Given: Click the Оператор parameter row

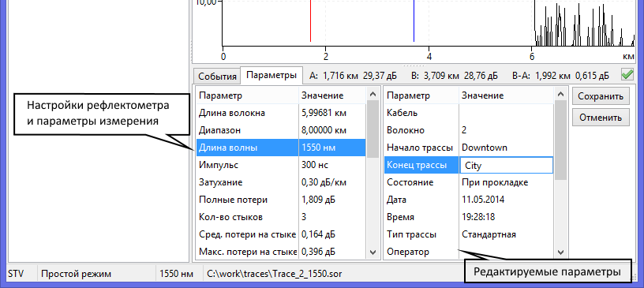Looking at the screenshot, I should tap(469, 252).
